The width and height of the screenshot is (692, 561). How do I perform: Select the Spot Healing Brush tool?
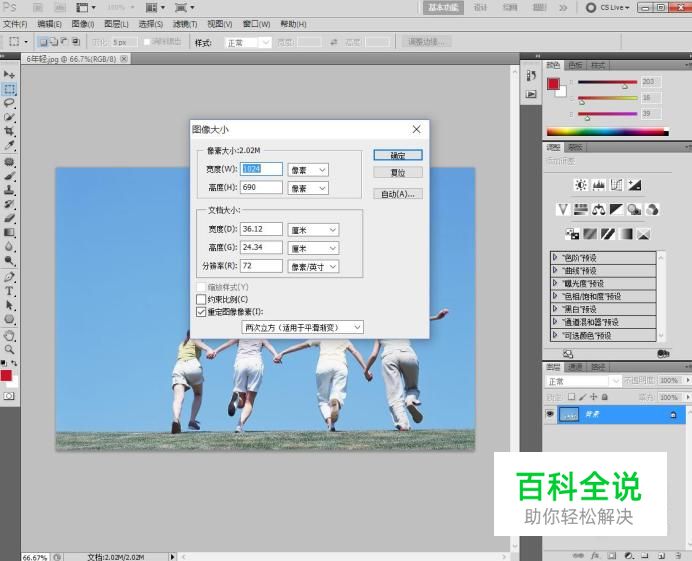point(9,162)
